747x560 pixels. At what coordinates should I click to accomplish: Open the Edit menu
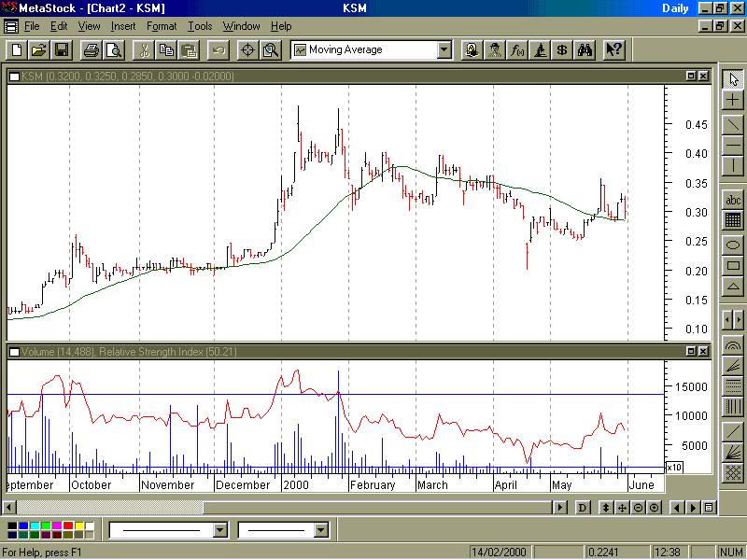59,26
